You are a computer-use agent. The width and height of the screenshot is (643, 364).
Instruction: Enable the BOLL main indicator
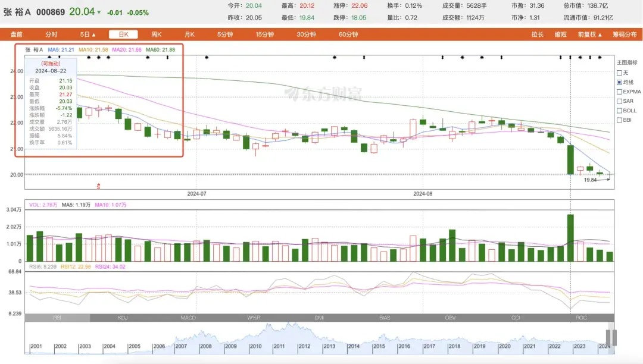620,111
